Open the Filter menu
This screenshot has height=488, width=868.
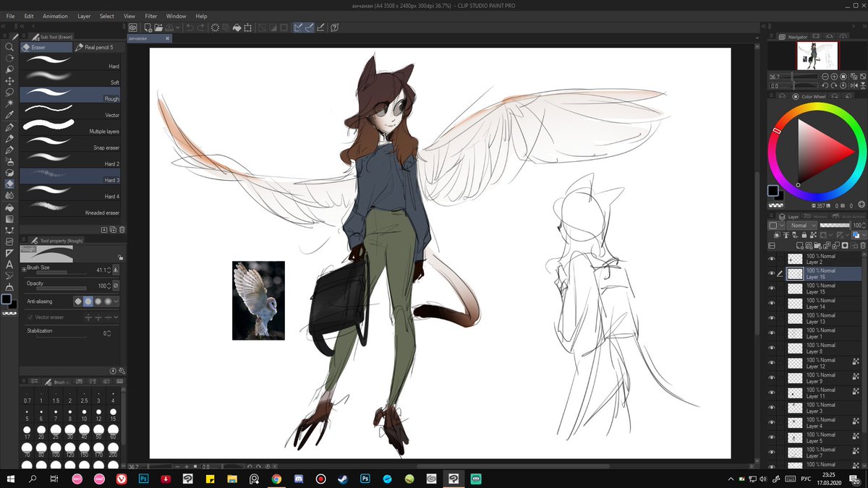[x=151, y=16]
